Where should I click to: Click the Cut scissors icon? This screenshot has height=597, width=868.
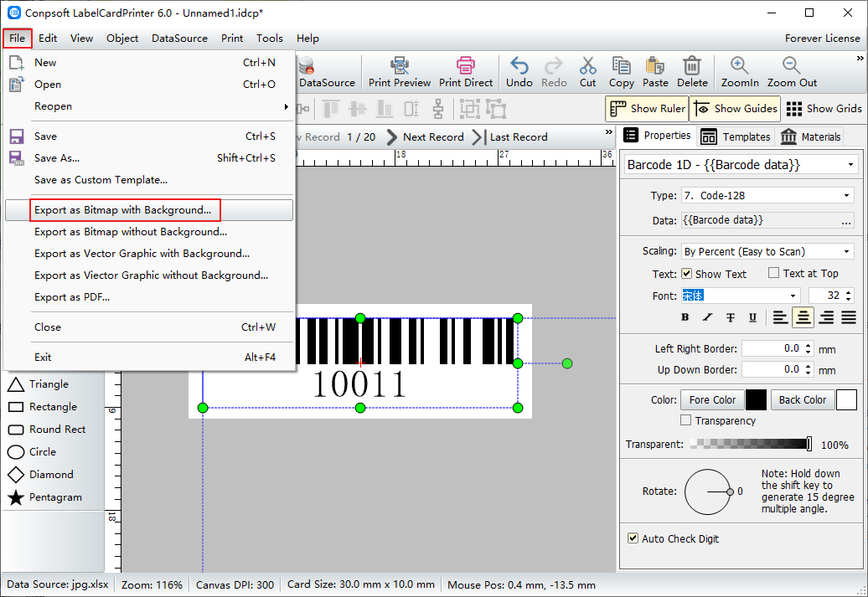(588, 66)
